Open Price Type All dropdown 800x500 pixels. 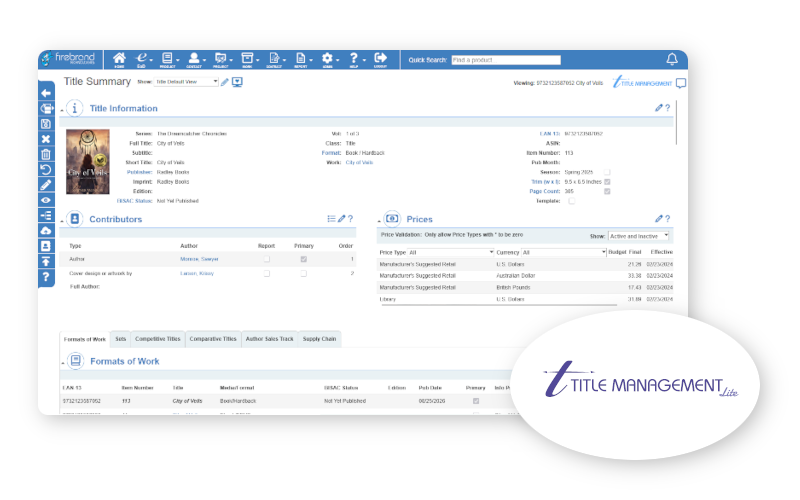(x=451, y=252)
